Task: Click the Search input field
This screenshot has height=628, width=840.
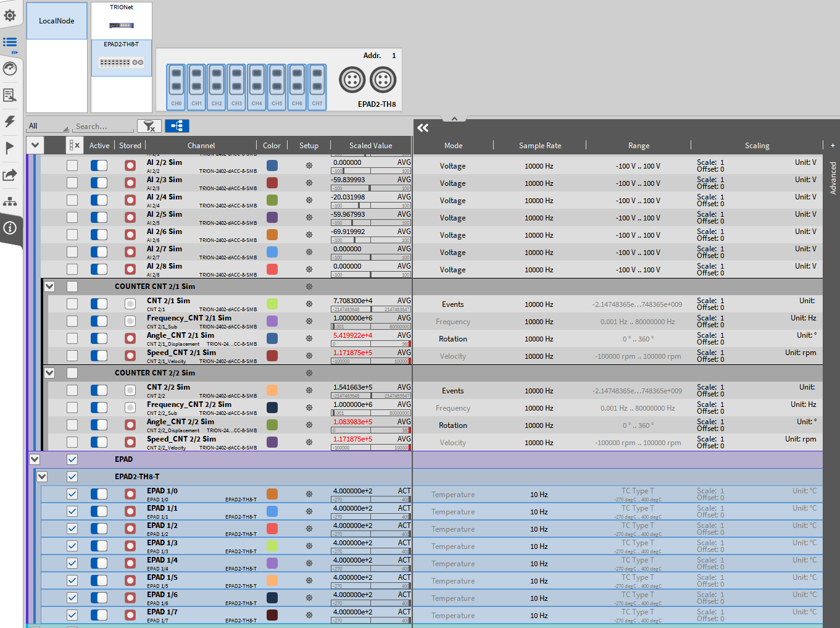Action: click(103, 126)
